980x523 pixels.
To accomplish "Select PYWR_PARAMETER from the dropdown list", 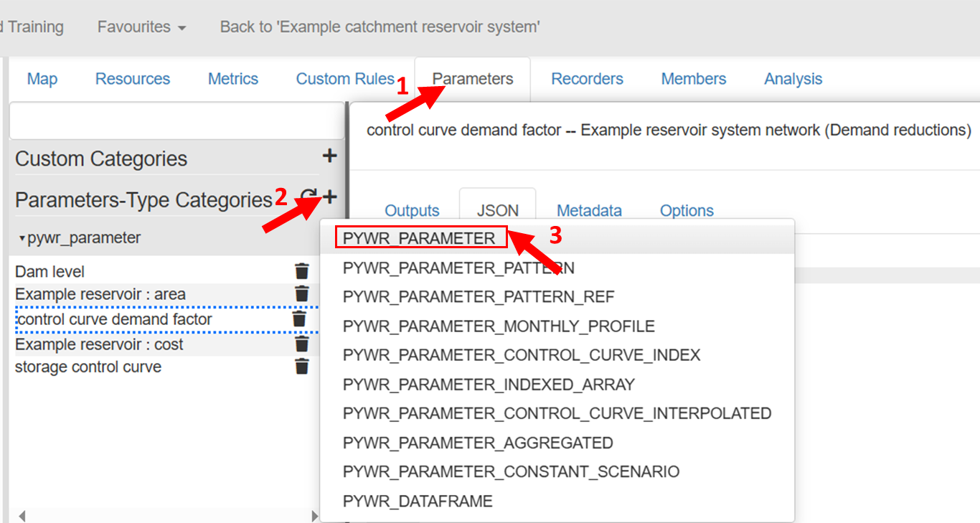I will coord(419,238).
